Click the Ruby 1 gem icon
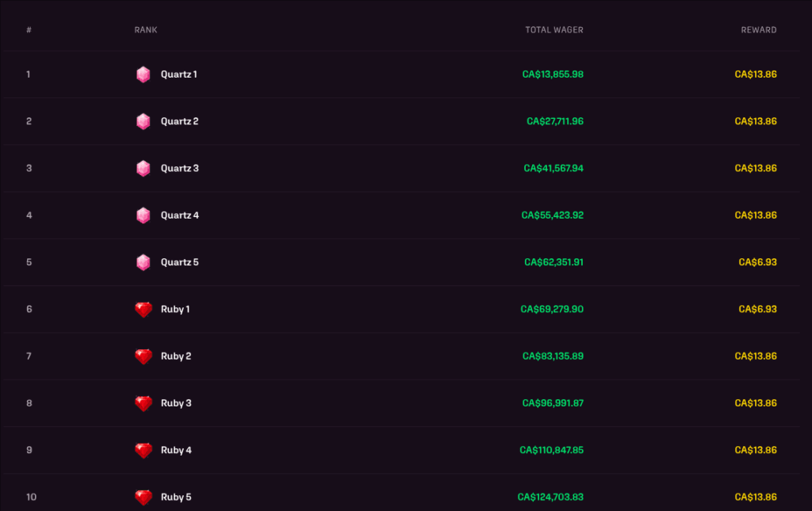Screen dimensions: 812x511 click(144, 309)
